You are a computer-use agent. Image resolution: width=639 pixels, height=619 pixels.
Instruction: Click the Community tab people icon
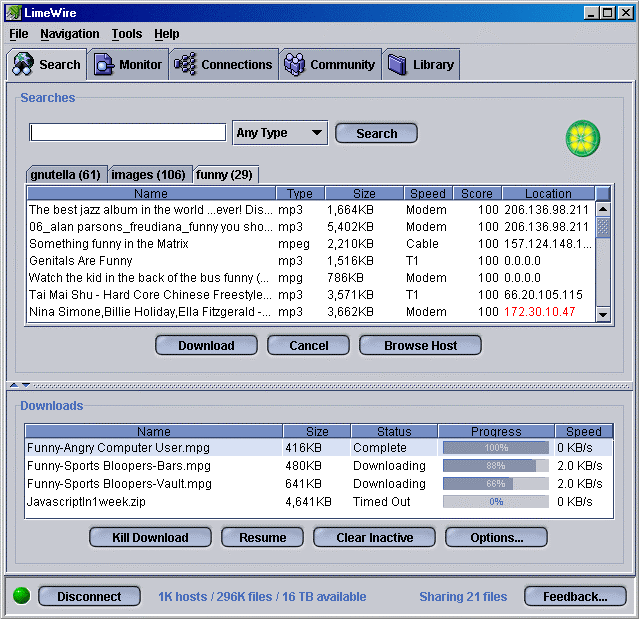294,65
